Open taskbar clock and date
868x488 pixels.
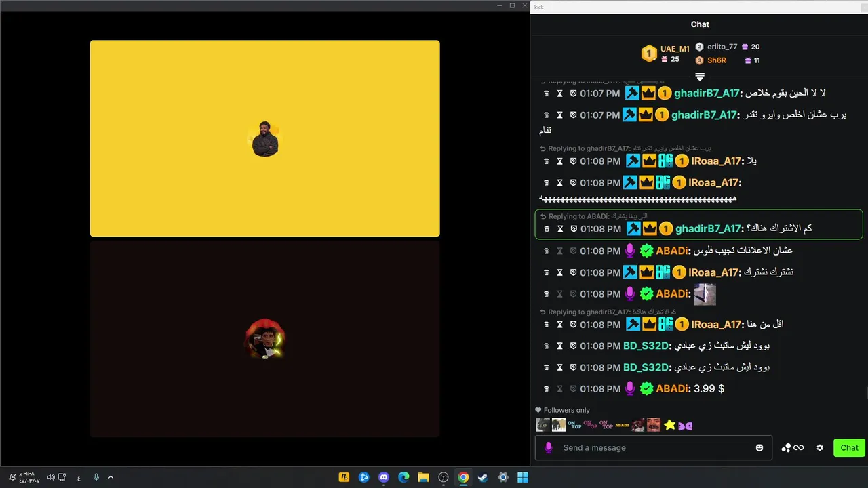[x=28, y=477]
